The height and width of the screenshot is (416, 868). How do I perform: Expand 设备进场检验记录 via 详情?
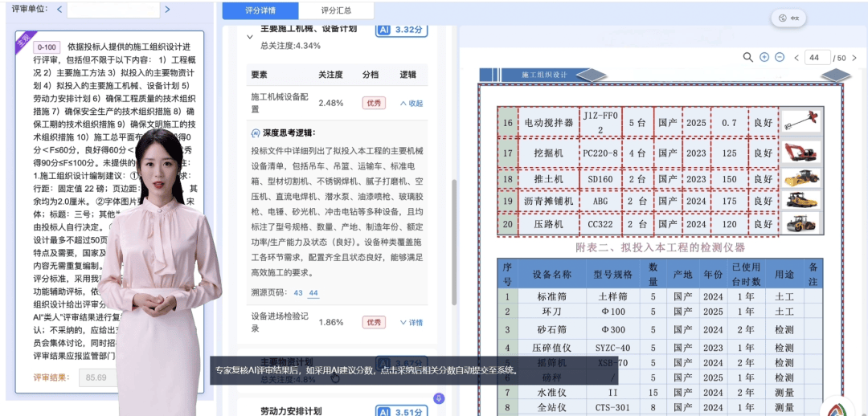pyautogui.click(x=411, y=322)
